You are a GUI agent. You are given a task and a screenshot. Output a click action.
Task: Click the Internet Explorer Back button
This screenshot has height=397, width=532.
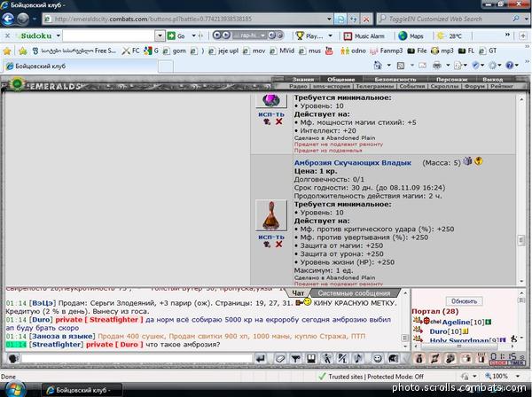point(8,19)
